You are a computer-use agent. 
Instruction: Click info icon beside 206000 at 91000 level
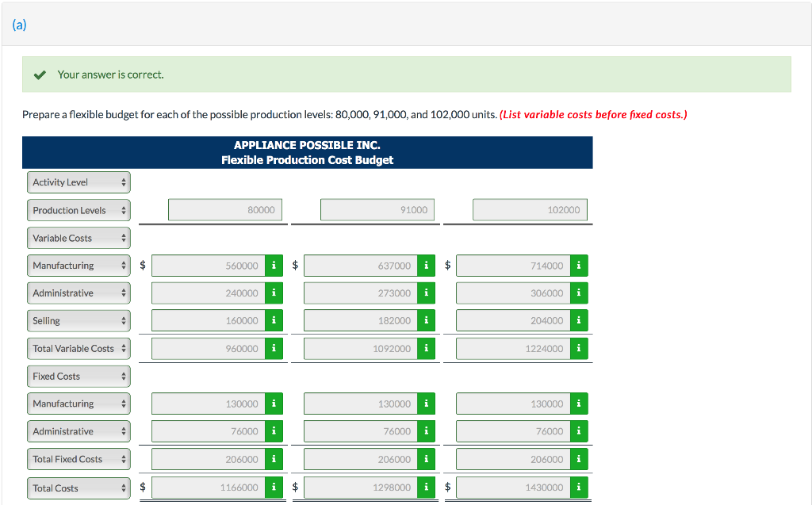426,459
